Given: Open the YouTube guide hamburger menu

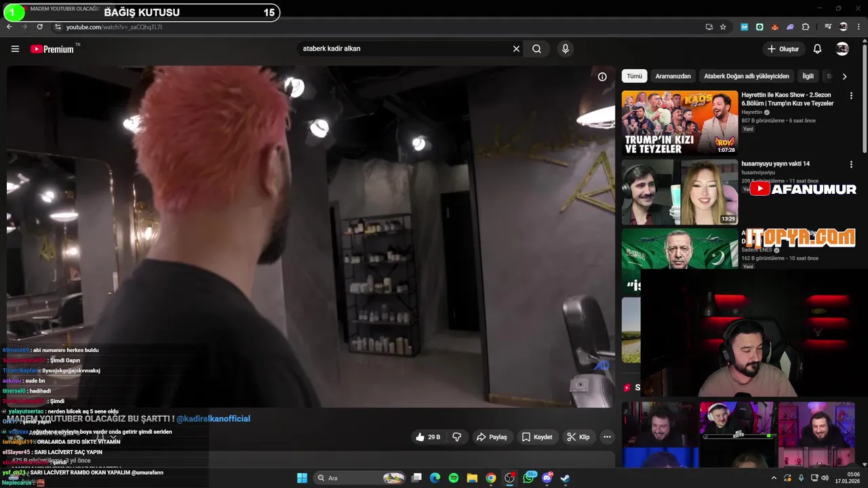Looking at the screenshot, I should [15, 49].
